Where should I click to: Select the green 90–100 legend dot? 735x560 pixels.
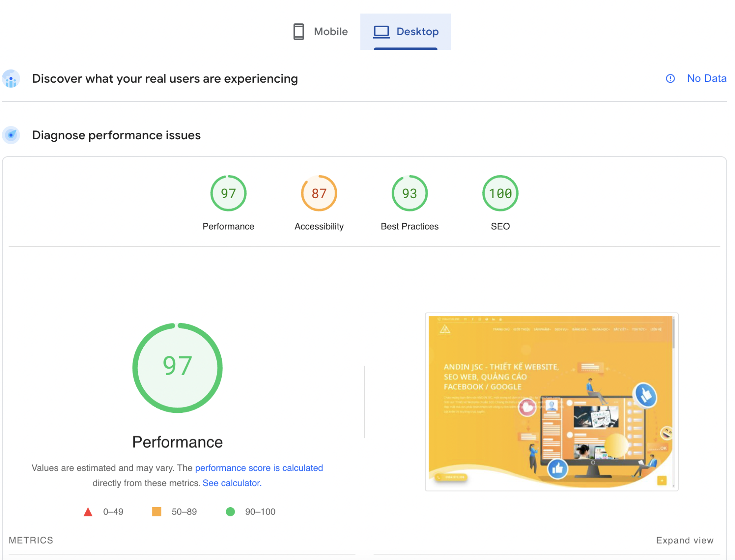pos(230,511)
